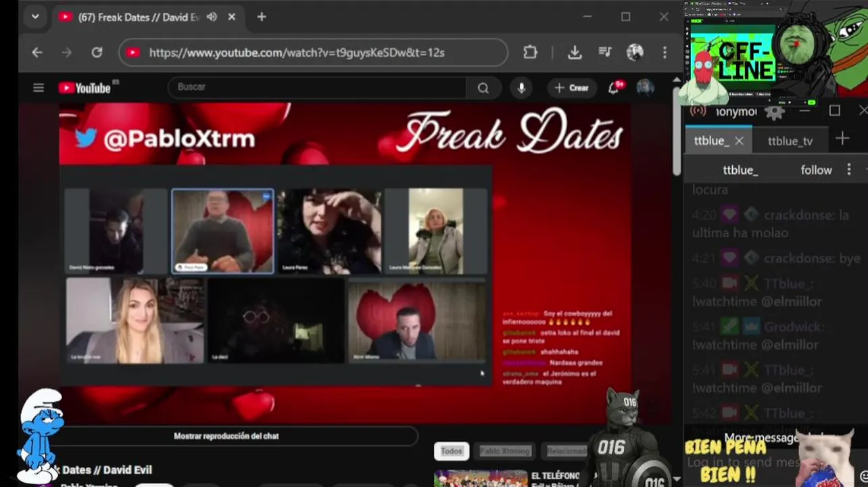The image size is (868, 487).
Task: Close the ttblue_ chat tab
Action: (739, 141)
